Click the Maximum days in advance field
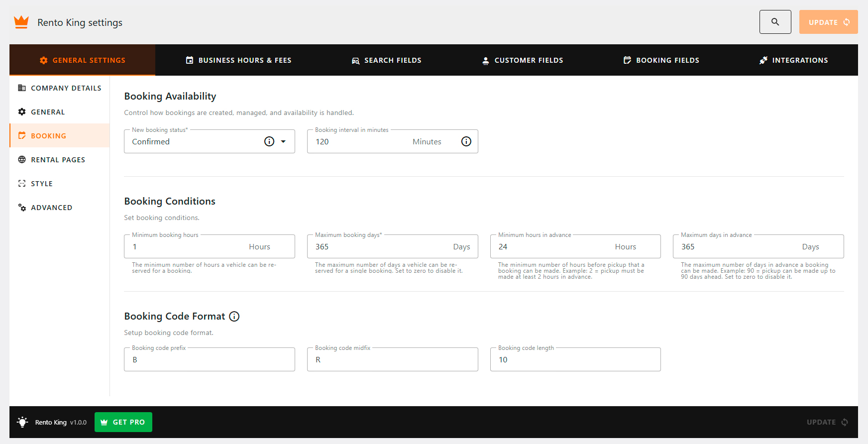Image resolution: width=868 pixels, height=444 pixels. [759, 246]
